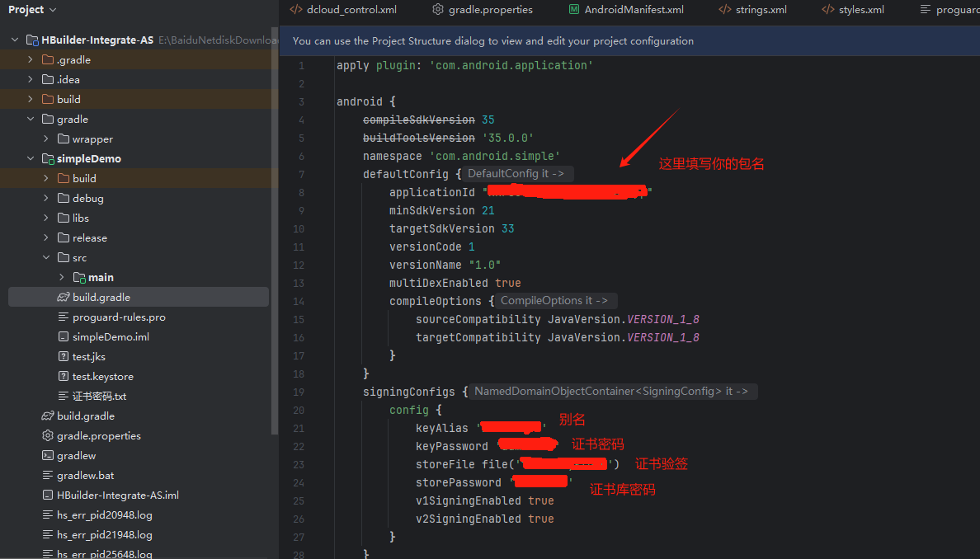This screenshot has height=559, width=980.
Task: Expand the .idea folder
Action: [x=31, y=79]
